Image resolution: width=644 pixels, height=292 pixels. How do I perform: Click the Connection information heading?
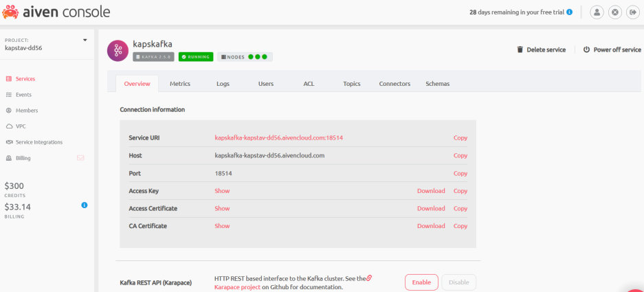click(153, 110)
